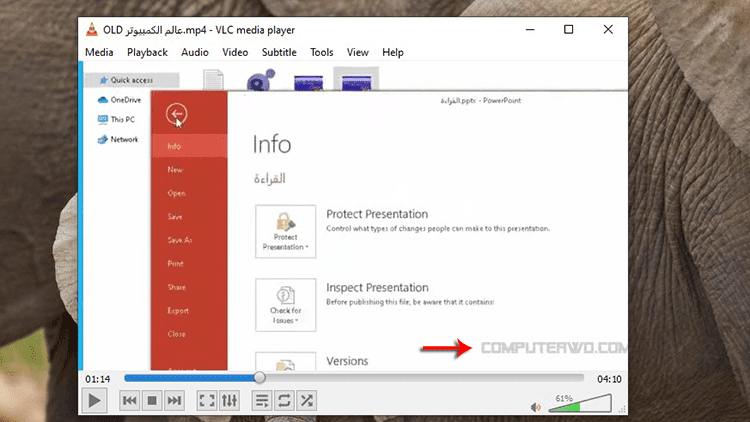Screen dimensions: 750x422
Task: Open the View menu
Action: [x=358, y=52]
